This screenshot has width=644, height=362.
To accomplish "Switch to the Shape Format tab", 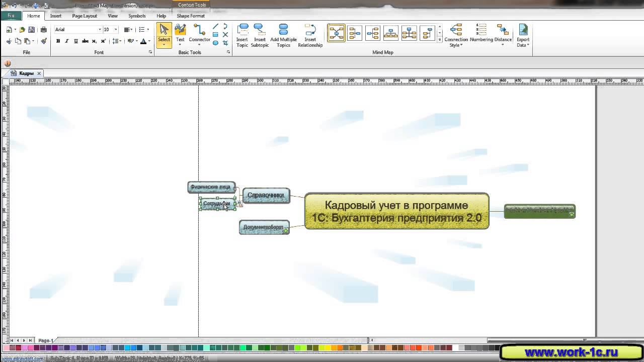I will 191,16.
